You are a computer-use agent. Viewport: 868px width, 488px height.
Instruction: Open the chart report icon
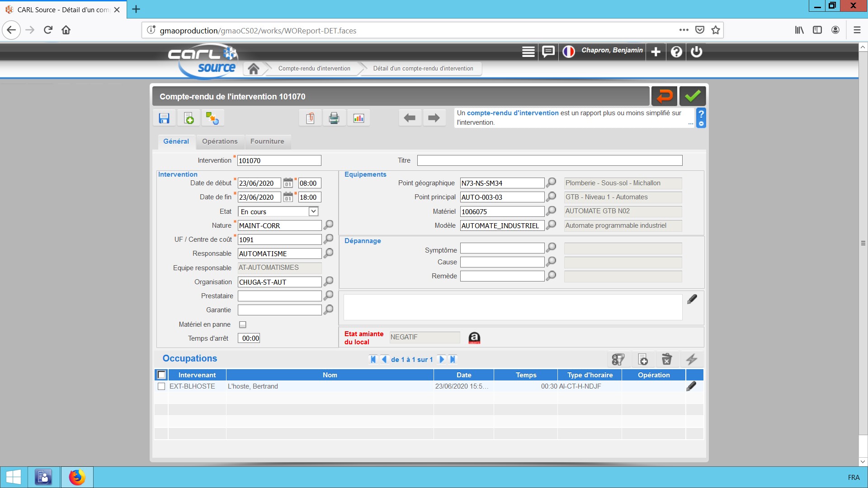(x=359, y=118)
